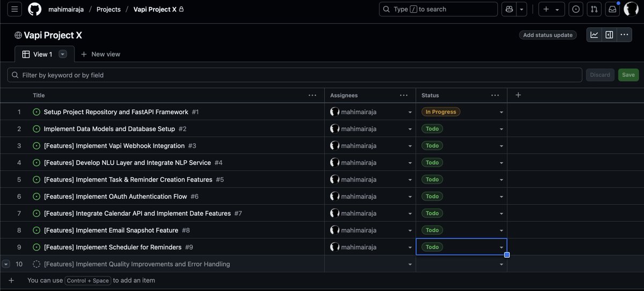Click the Type / to search box
644x291 pixels.
pyautogui.click(x=438, y=9)
